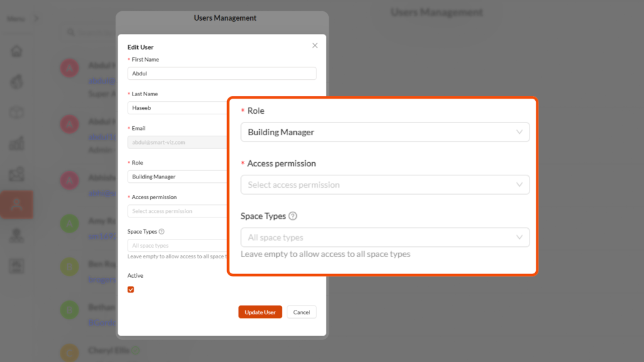Screen dimensions: 644x362
Task: Close the Edit User dialog
Action: (315, 45)
